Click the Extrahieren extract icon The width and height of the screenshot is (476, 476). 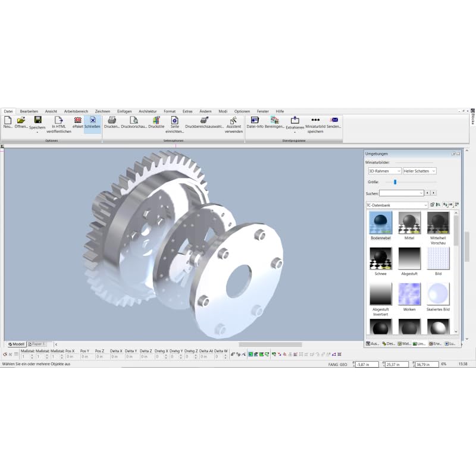[295, 120]
